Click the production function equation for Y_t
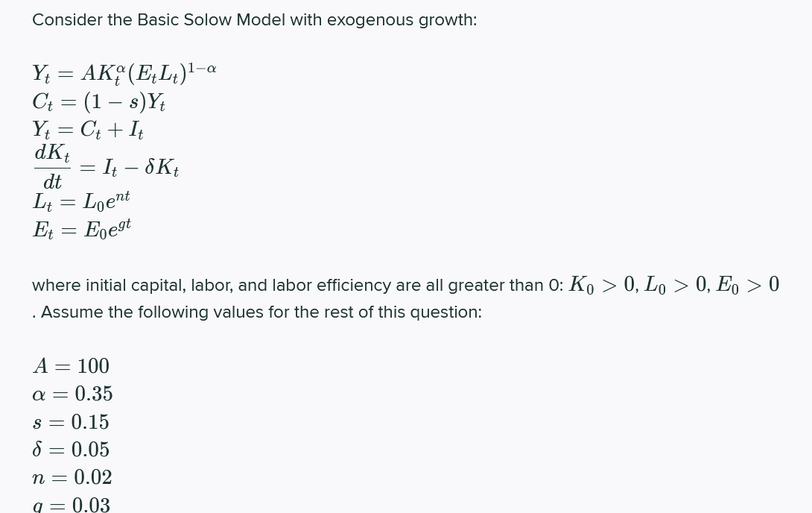This screenshot has height=513, width=812. pos(124,73)
